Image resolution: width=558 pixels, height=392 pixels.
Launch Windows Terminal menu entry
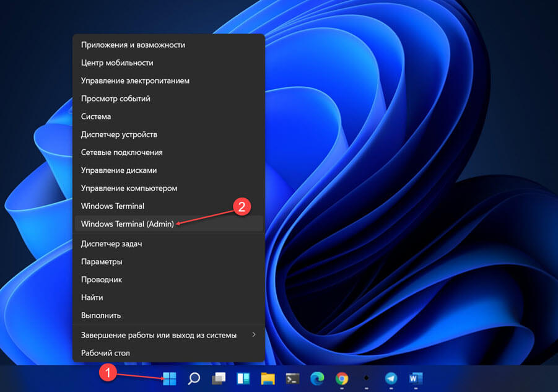168,206
